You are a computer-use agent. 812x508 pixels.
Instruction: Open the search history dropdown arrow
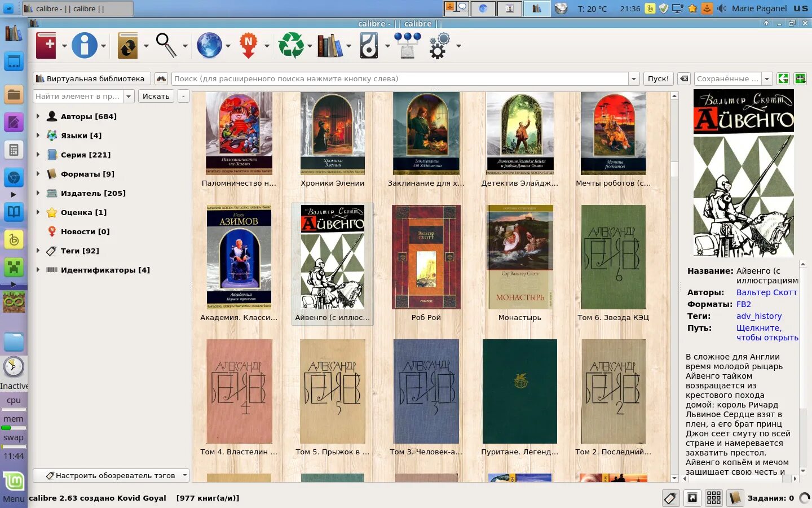point(634,78)
